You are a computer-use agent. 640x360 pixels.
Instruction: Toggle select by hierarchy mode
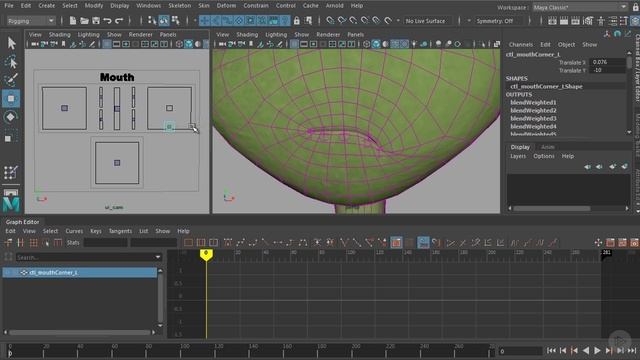pos(152,20)
